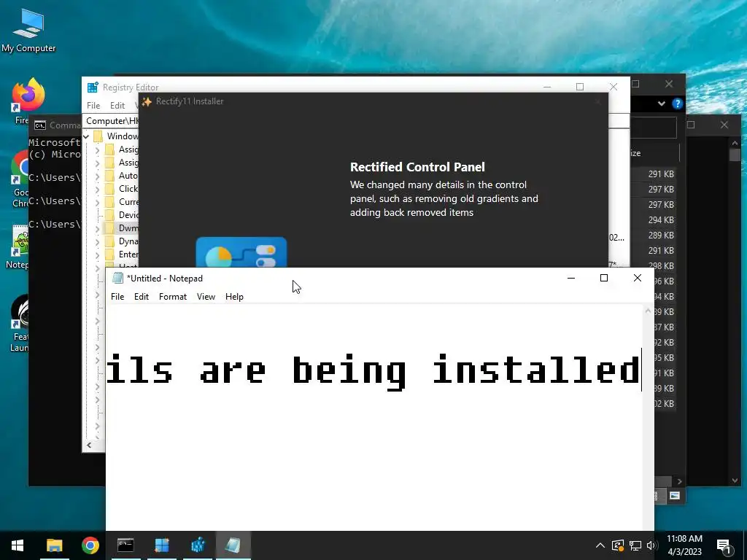
Task: Open Registry Editor's File menu
Action: tap(93, 106)
